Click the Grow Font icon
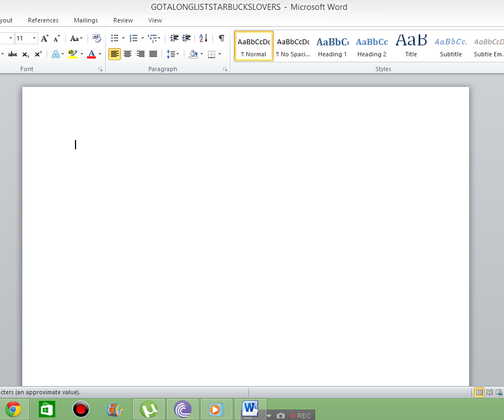Screen dimensions: 504x420 click(x=44, y=38)
